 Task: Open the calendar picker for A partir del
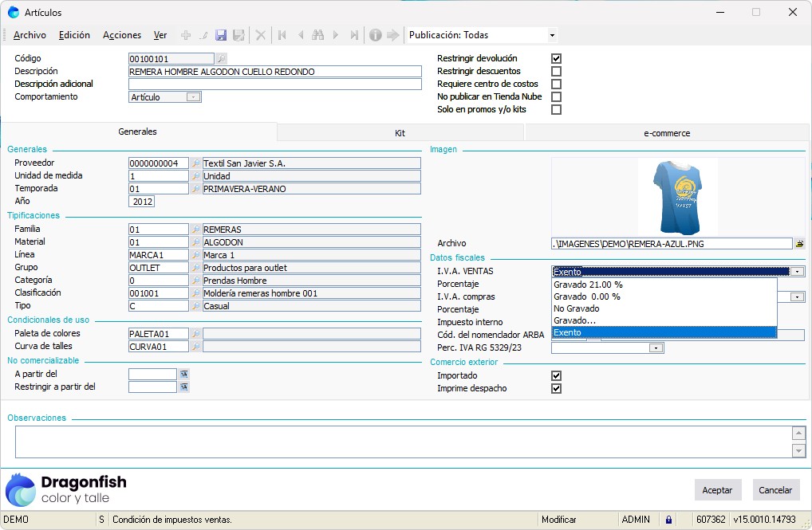pos(183,374)
